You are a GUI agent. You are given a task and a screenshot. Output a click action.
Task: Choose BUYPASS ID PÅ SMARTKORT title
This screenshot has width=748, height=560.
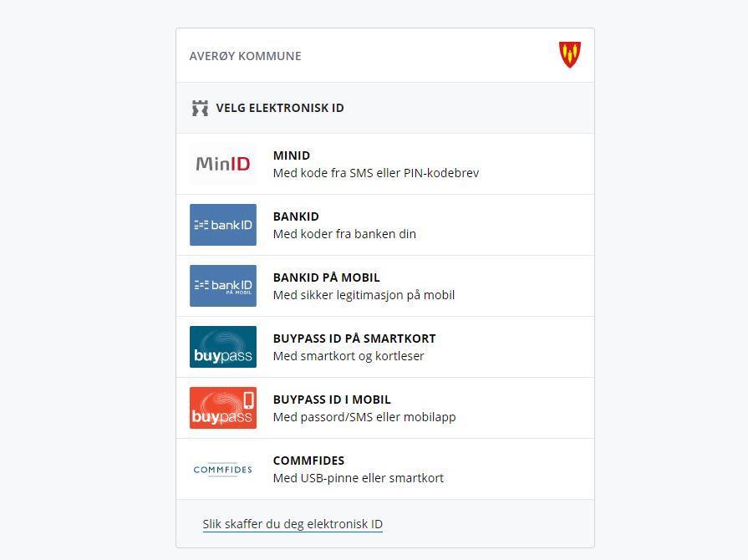(x=354, y=339)
